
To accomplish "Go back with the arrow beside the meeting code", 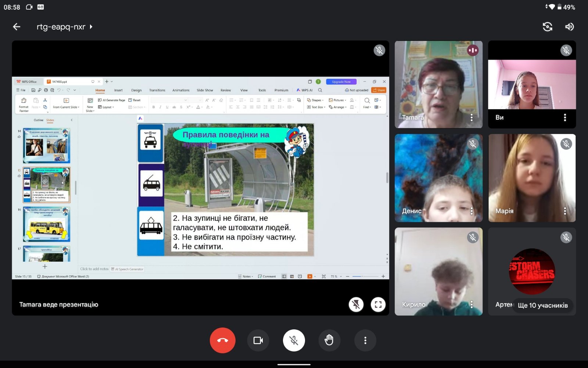I will pyautogui.click(x=17, y=26).
